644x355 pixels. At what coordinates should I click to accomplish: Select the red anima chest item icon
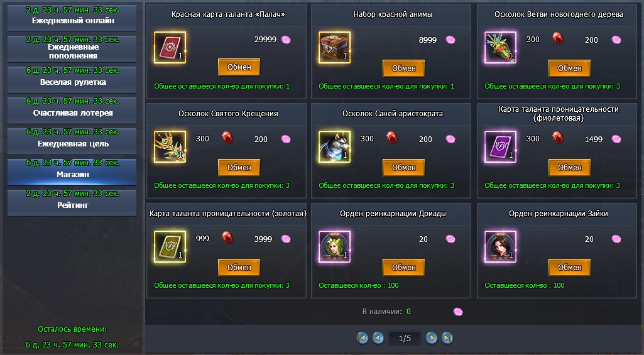pyautogui.click(x=334, y=47)
